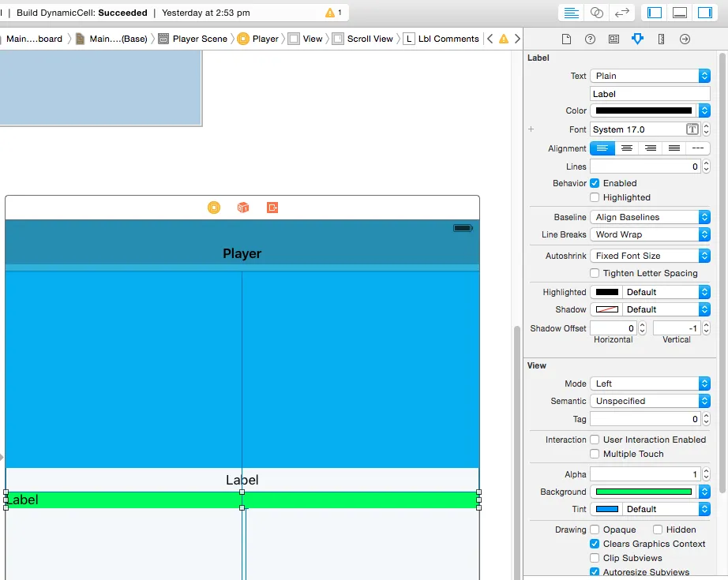
Task: Set alignment to right
Action: [651, 148]
